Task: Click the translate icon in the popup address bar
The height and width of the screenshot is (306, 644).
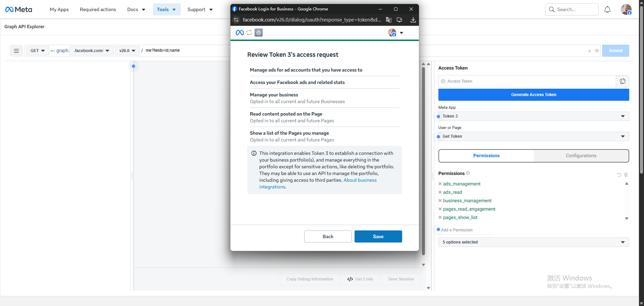Action: (x=389, y=20)
